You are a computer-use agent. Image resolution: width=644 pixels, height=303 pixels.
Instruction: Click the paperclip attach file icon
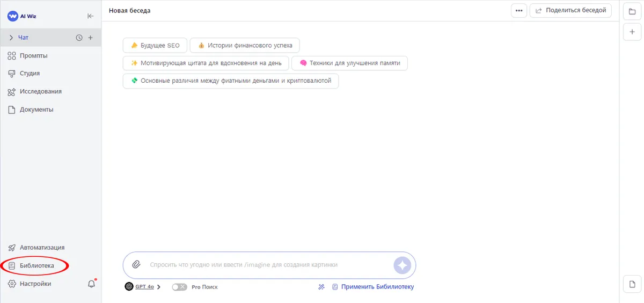point(136,264)
